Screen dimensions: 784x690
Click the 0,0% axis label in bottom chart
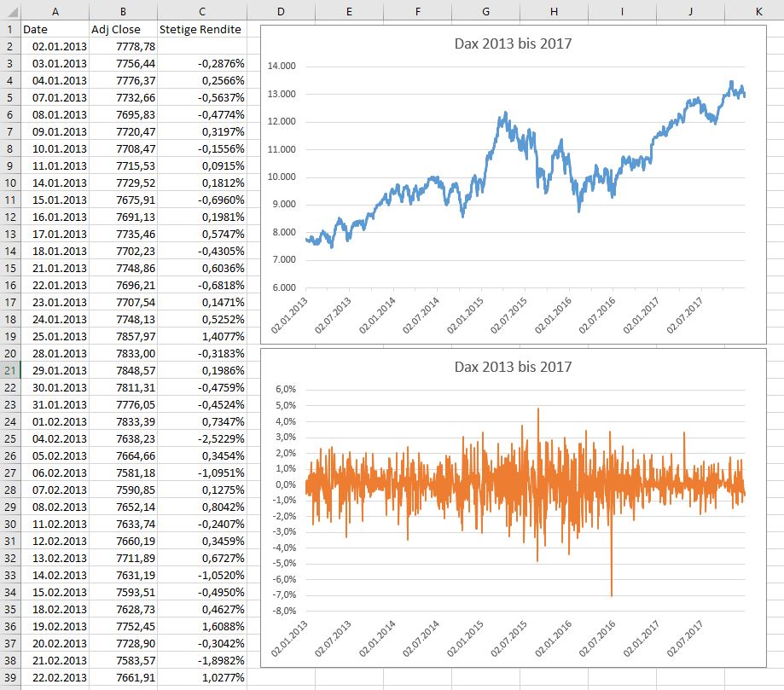(x=286, y=484)
